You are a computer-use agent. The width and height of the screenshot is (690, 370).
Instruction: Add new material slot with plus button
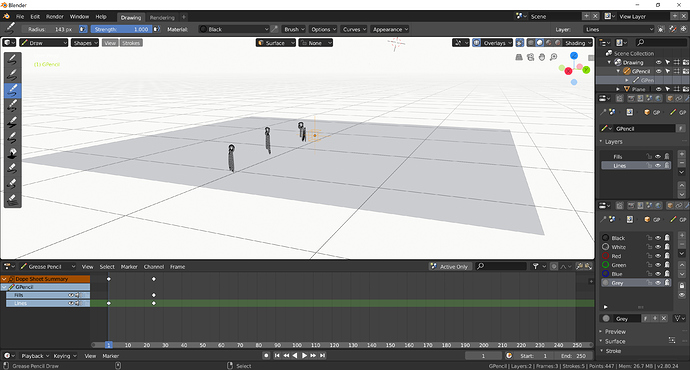pyautogui.click(x=682, y=235)
